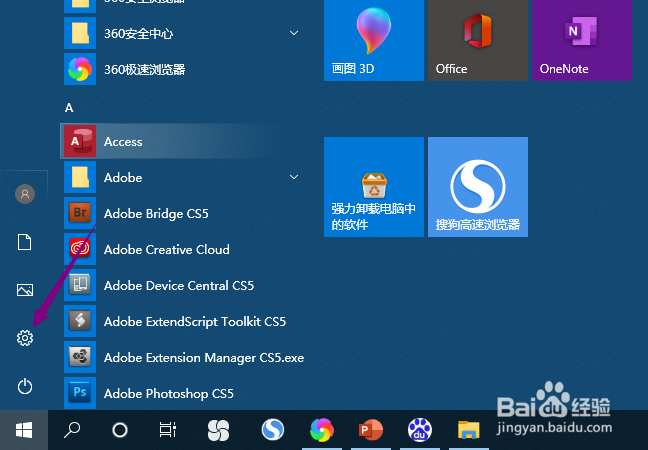Click the letter A section header
This screenshot has height=450, width=648.
coord(69,108)
